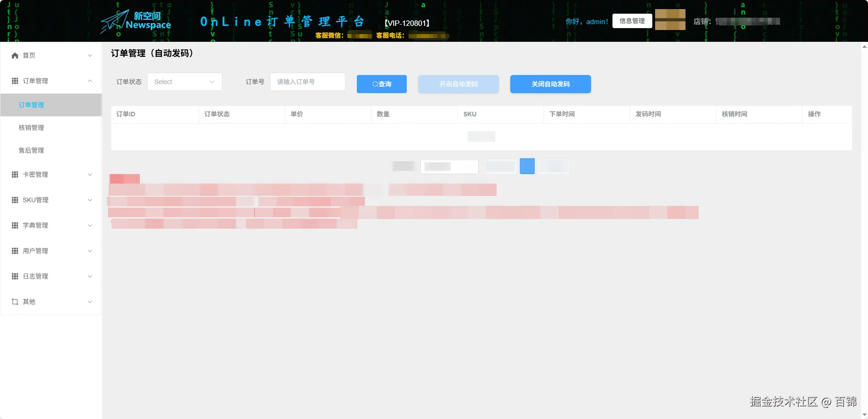This screenshot has height=419, width=868.
Task: Open 核销管理 from the sidebar
Action: 31,128
